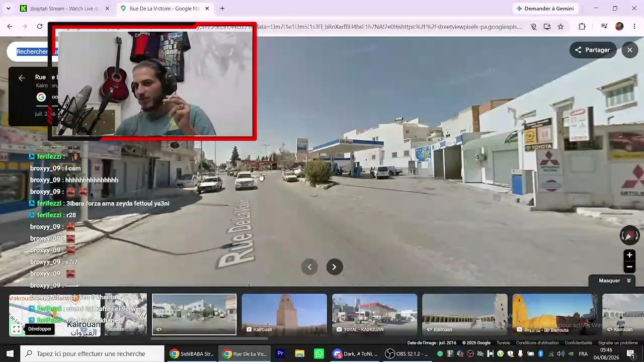Open the Chrome three-dot menu
644x362 pixels.
click(x=634, y=27)
